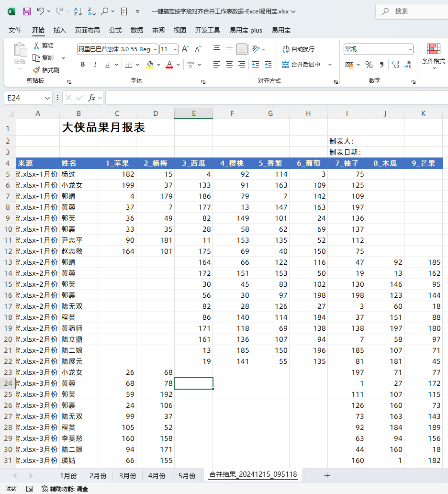The height and width of the screenshot is (494, 448).
Task: Open the number format 常规 dropdown
Action: coord(410,49)
